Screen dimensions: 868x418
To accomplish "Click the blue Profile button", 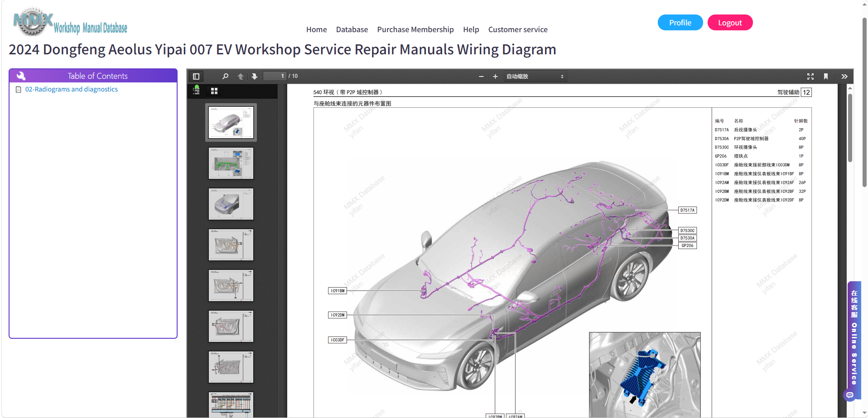I will [x=680, y=23].
